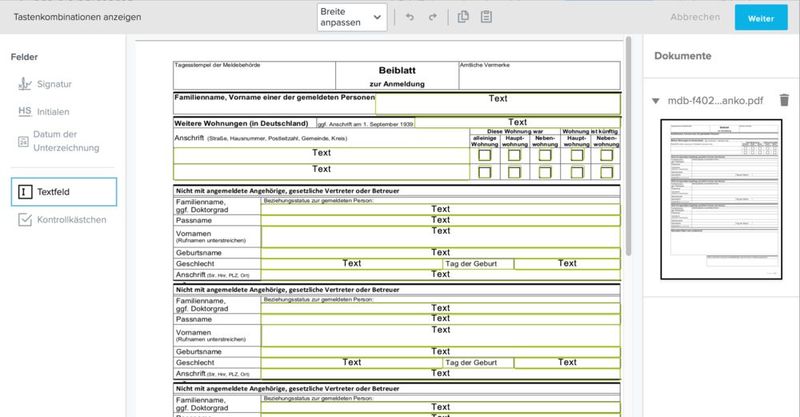Image resolution: width=800 pixels, height=417 pixels.
Task: Click the paste clipboard icon
Action: pos(486,17)
